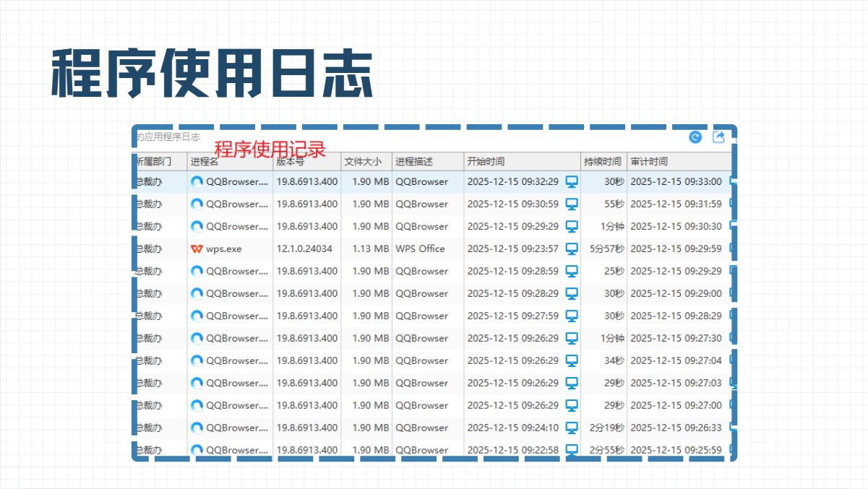Click monitor icon in the wps.exe row

[572, 248]
